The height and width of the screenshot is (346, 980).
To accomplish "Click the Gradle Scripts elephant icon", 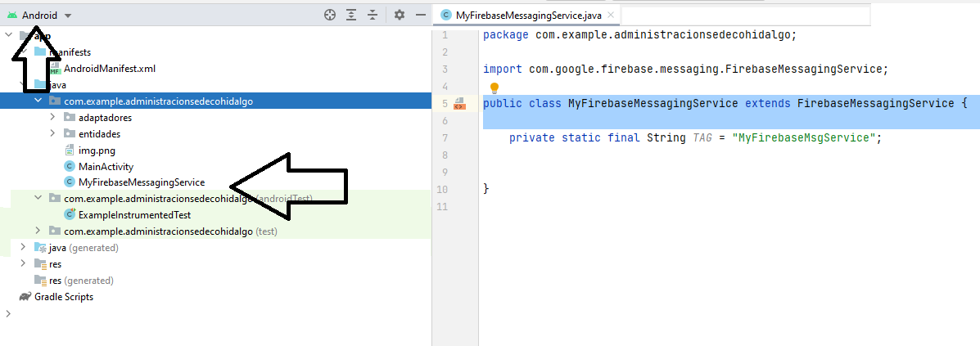I will [x=25, y=297].
